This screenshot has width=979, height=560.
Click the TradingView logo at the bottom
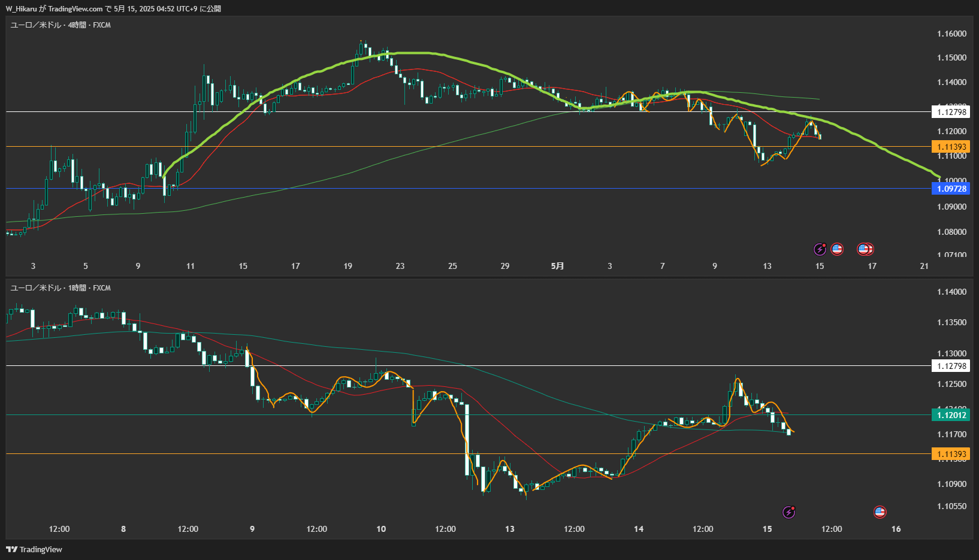[34, 549]
